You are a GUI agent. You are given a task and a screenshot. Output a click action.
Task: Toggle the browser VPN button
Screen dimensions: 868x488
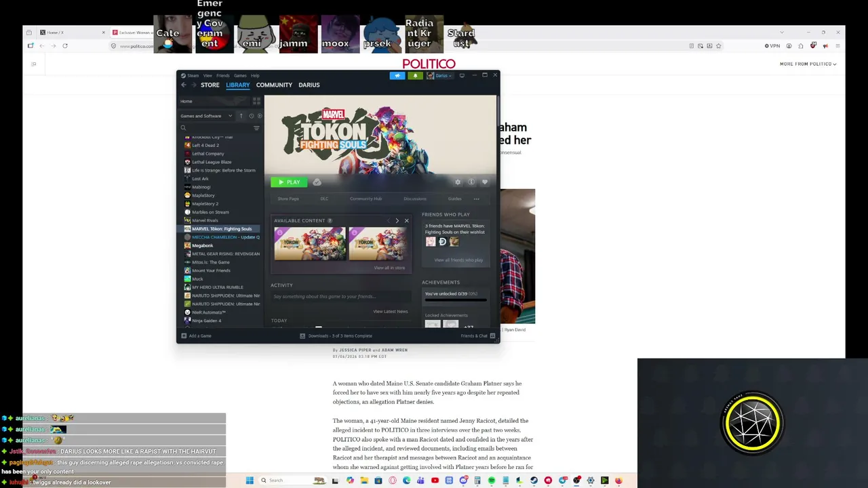772,46
